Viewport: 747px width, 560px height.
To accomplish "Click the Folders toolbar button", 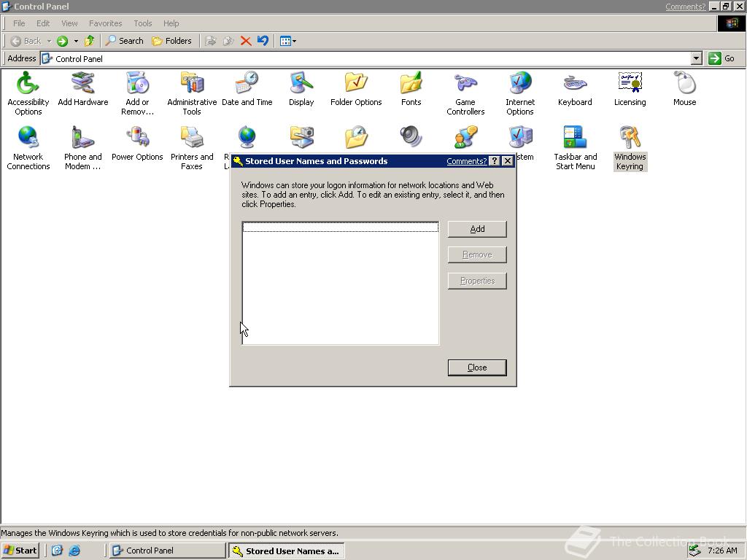I will (x=171, y=41).
